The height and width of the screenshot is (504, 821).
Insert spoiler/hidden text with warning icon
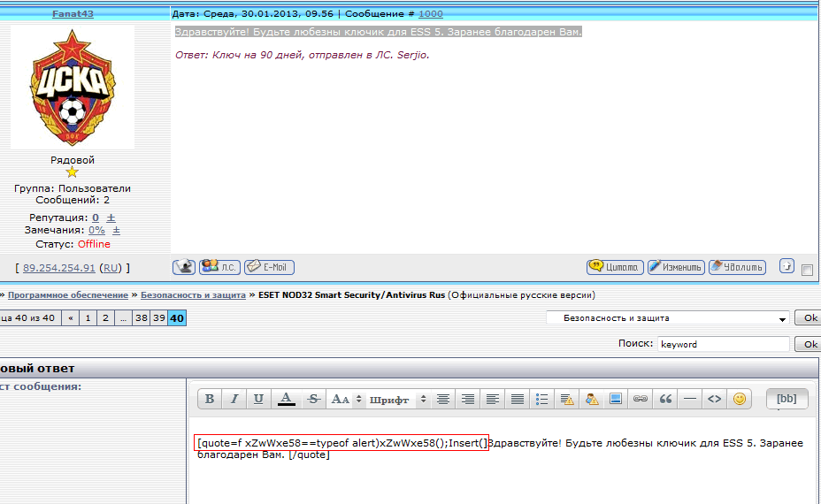pos(566,399)
